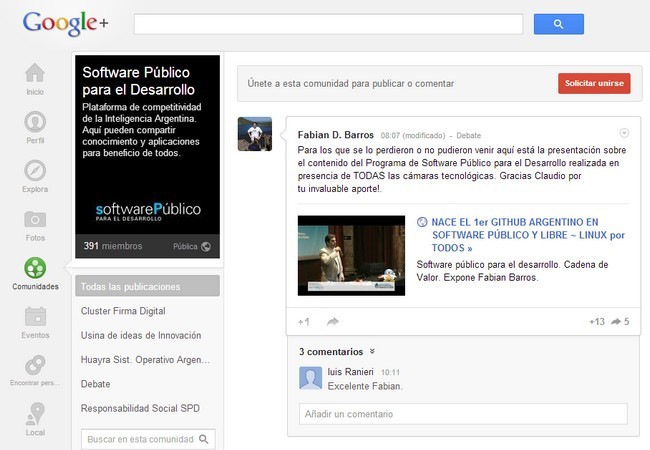Click the globe icon beside link title
Screen dimensions: 650x450
tap(422, 222)
